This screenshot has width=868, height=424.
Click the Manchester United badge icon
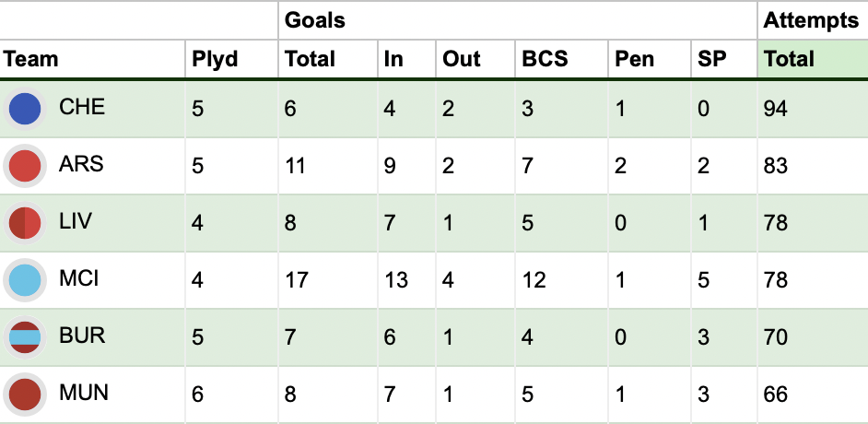[x=26, y=395]
